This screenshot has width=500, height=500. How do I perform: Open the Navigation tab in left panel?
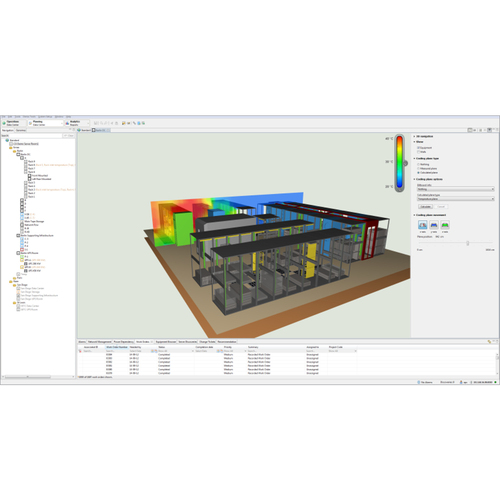tap(8, 130)
